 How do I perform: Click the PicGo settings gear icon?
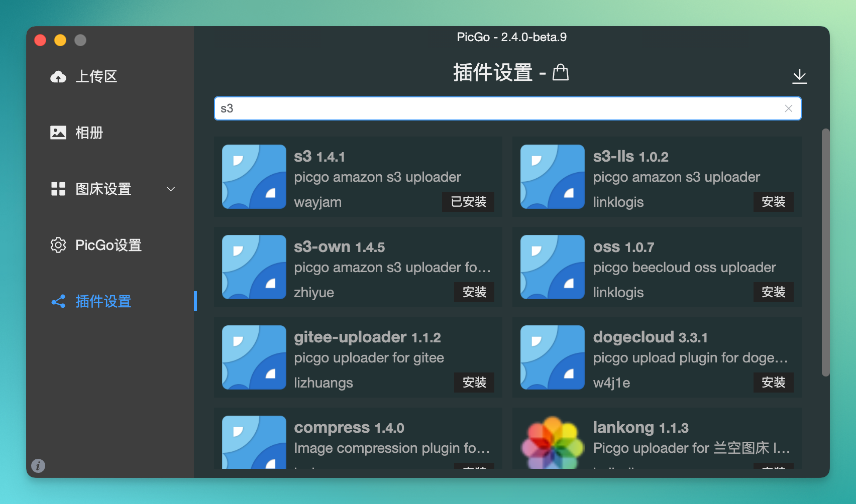click(58, 245)
